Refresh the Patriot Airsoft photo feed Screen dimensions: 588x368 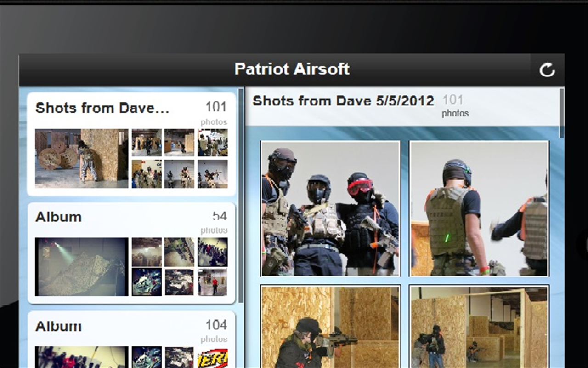[x=548, y=70]
